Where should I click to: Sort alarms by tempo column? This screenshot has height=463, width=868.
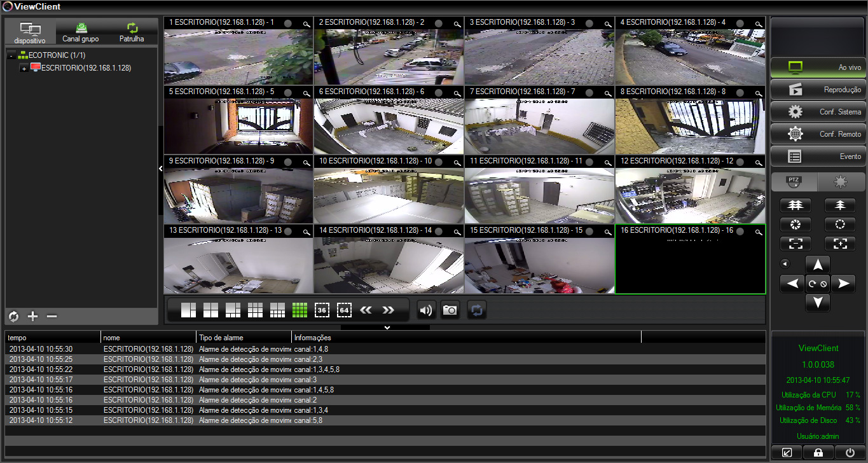click(53, 338)
